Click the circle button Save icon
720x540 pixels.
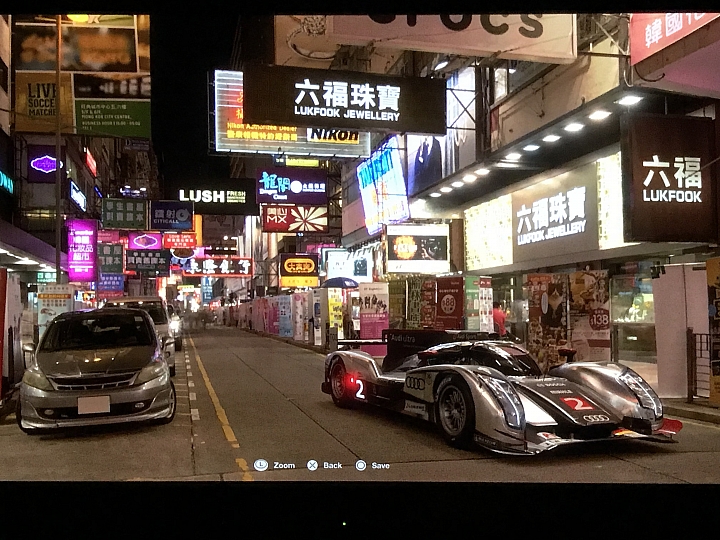pos(361,465)
